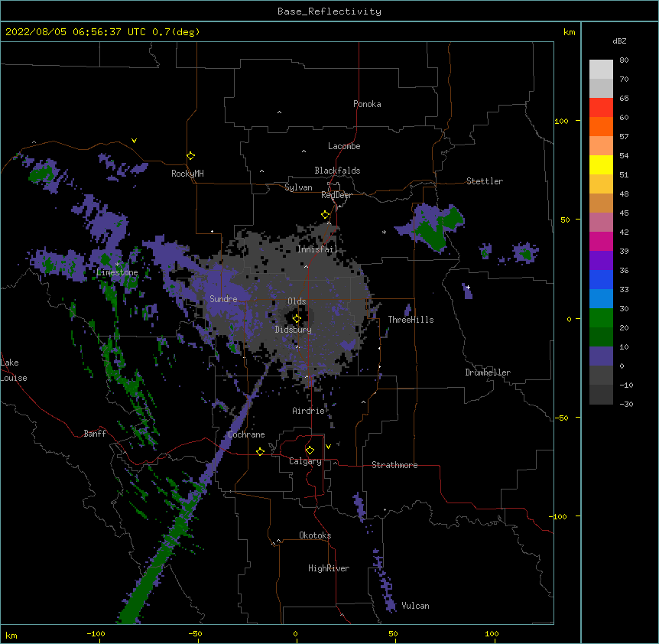Click the -50 tick label on the right axis
The height and width of the screenshot is (644, 659).
pos(561,418)
